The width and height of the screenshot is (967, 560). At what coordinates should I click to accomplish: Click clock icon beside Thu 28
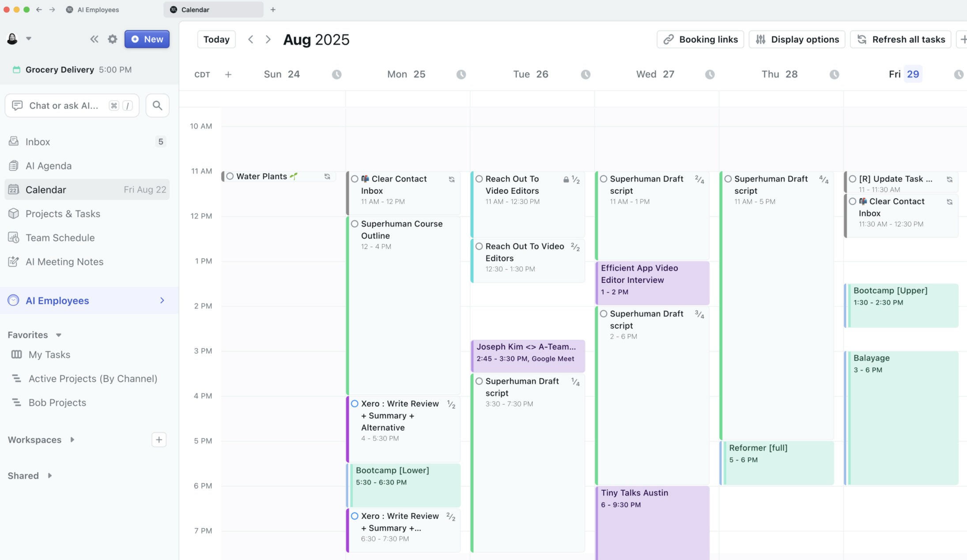(x=834, y=75)
